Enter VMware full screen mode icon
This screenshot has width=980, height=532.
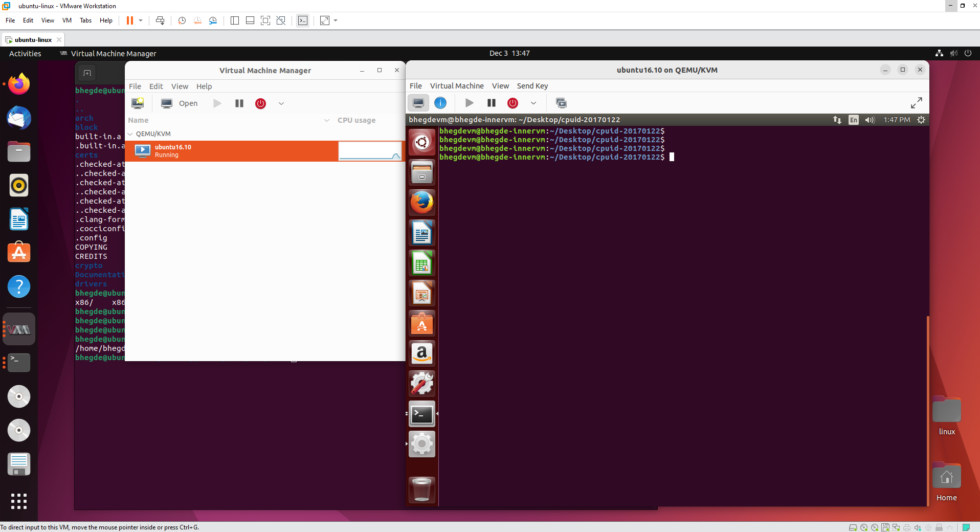(x=265, y=20)
